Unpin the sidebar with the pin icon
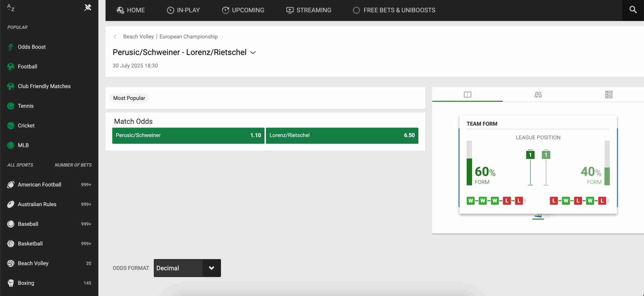Image resolution: width=644 pixels, height=296 pixels. click(x=88, y=7)
